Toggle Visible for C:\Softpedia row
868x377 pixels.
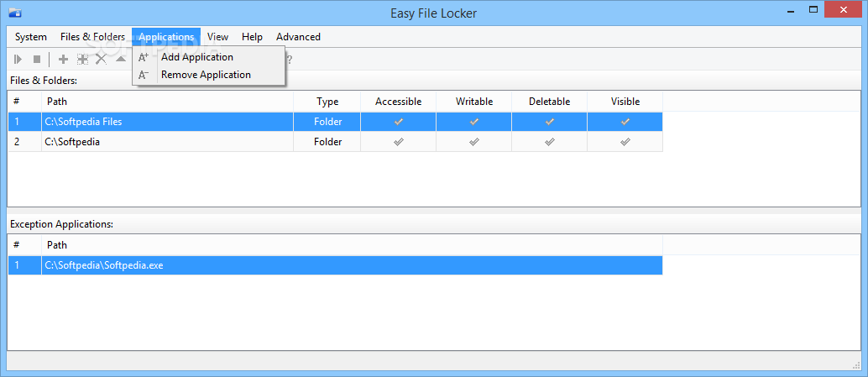[x=625, y=142]
